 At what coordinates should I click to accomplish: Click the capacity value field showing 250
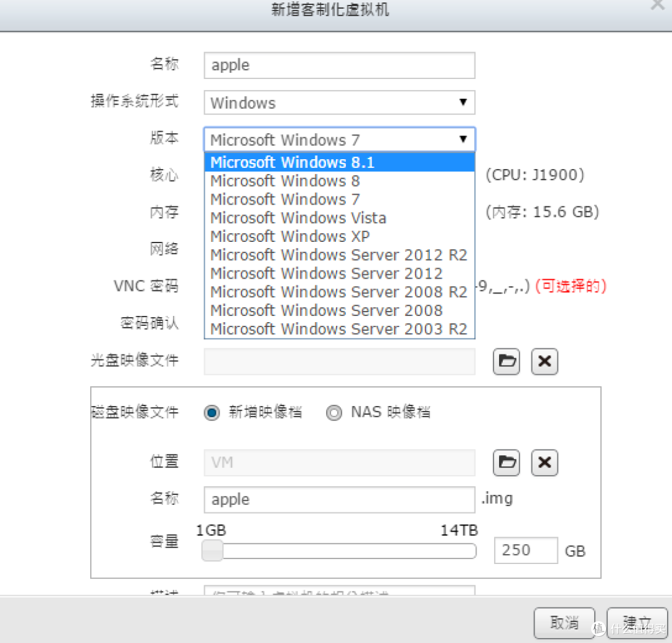[526, 550]
